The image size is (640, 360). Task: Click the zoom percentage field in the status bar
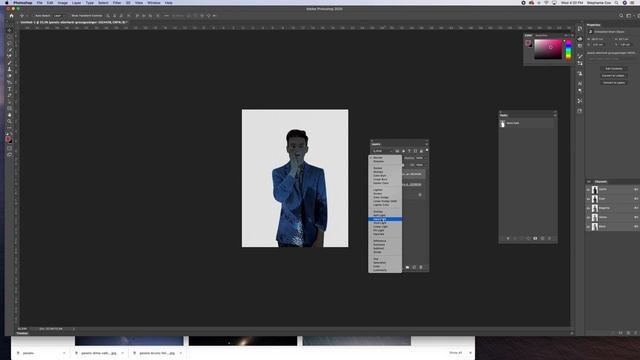[22, 329]
